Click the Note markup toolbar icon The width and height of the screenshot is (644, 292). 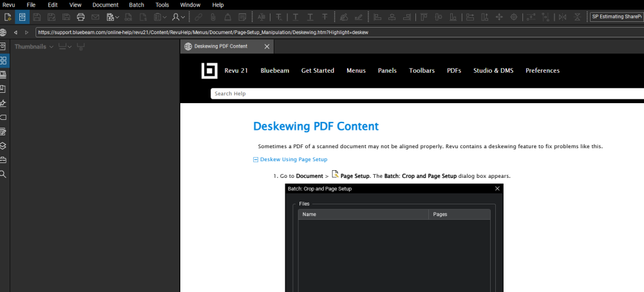tap(242, 17)
